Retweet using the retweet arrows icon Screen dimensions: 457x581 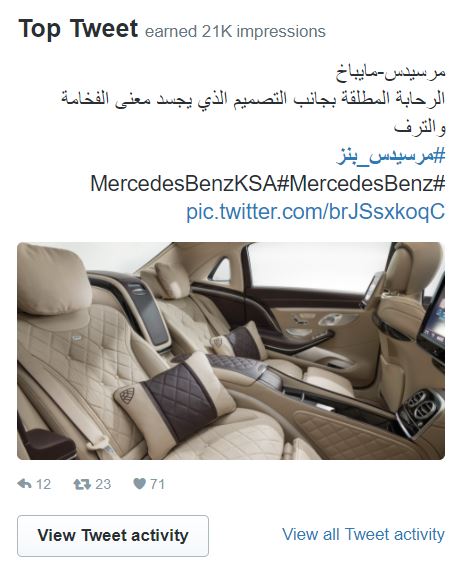[82, 484]
